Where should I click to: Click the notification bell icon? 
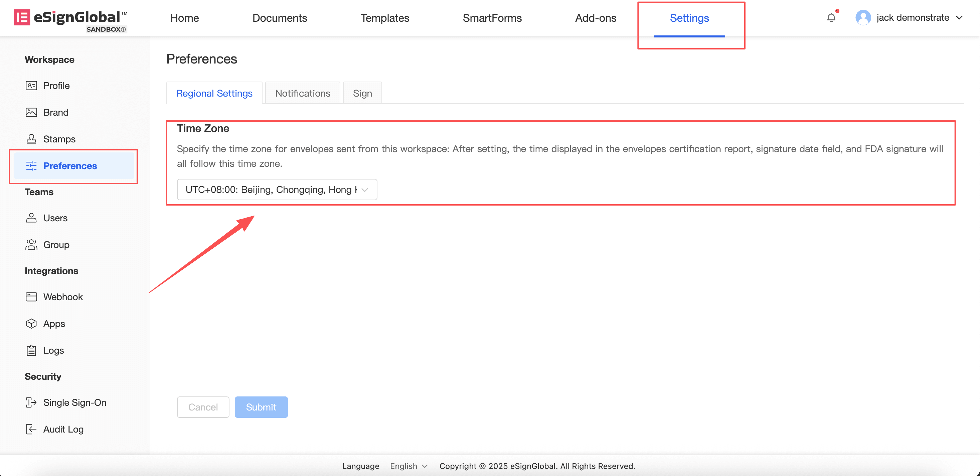tap(831, 17)
